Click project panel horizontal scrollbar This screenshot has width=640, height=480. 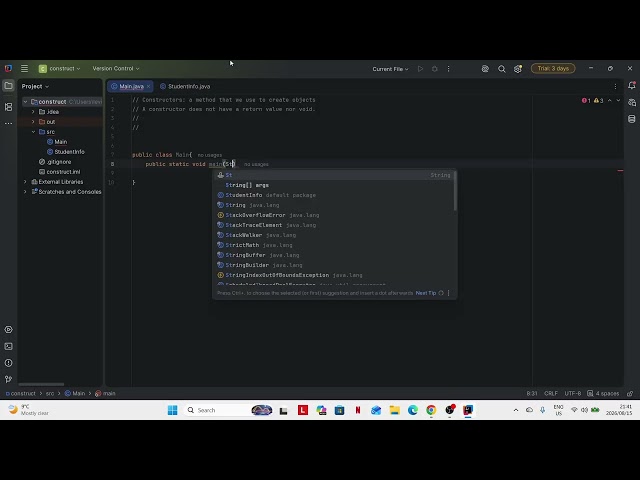41,384
